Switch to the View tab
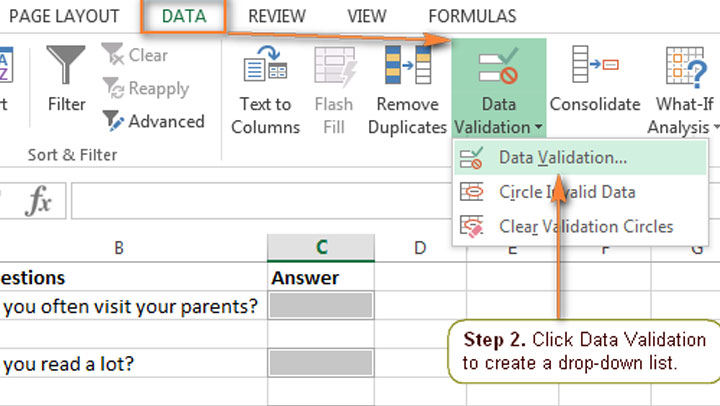The image size is (720, 406). 366,16
